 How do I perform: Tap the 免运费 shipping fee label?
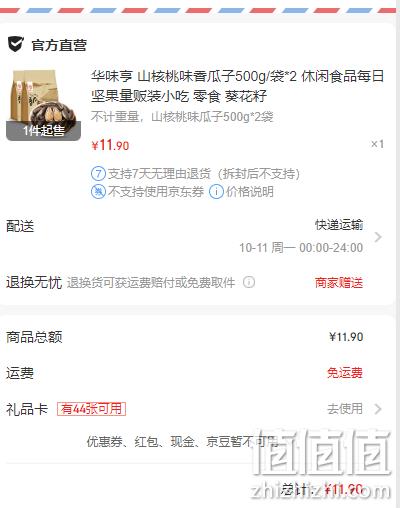pyautogui.click(x=345, y=373)
